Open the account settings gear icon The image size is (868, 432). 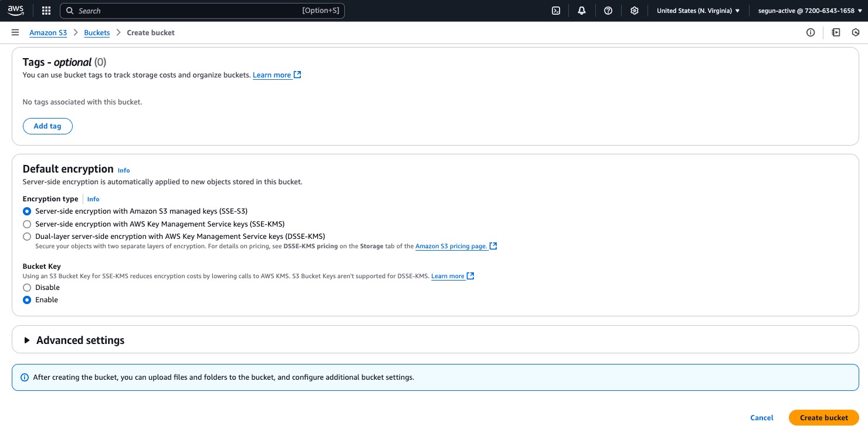tap(634, 11)
